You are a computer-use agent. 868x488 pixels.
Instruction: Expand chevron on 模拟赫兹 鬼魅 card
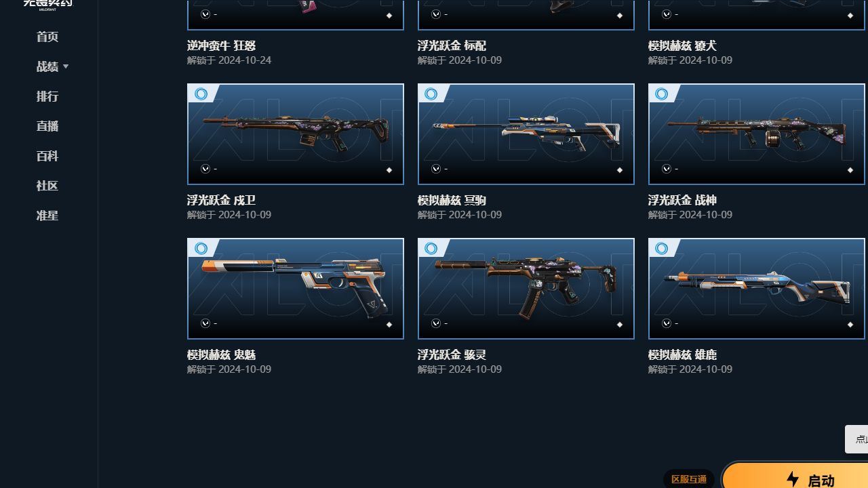(205, 323)
